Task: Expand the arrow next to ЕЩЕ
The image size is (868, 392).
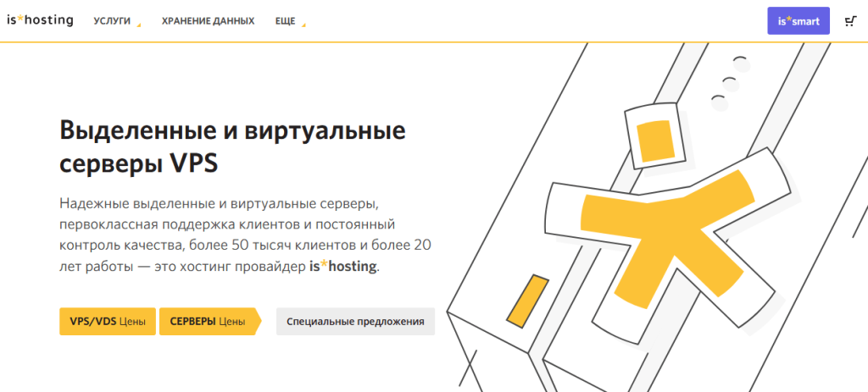Action: (x=303, y=24)
